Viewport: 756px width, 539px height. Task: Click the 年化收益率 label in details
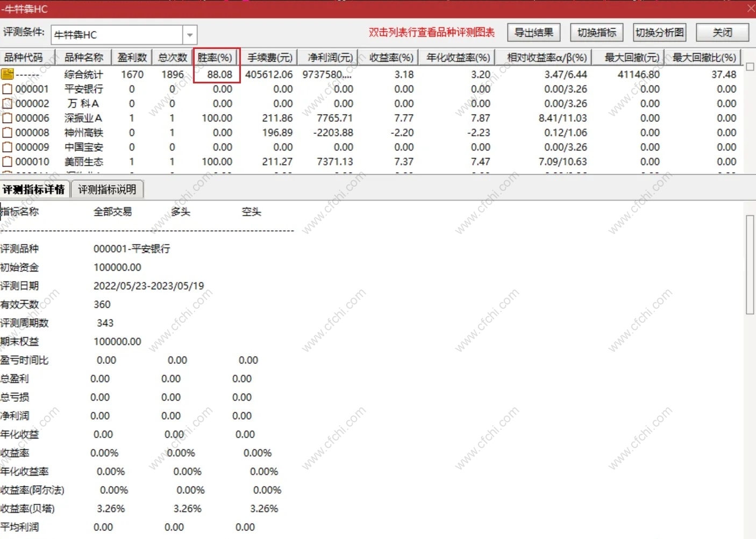(x=24, y=471)
